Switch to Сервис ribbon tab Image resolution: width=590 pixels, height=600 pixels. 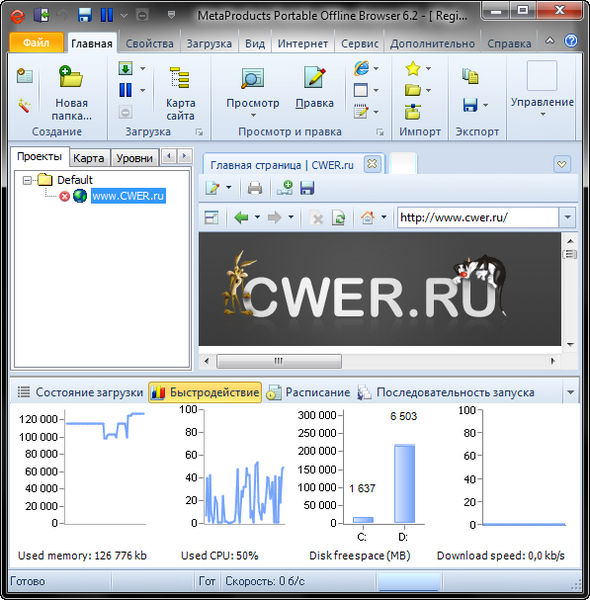pyautogui.click(x=360, y=44)
